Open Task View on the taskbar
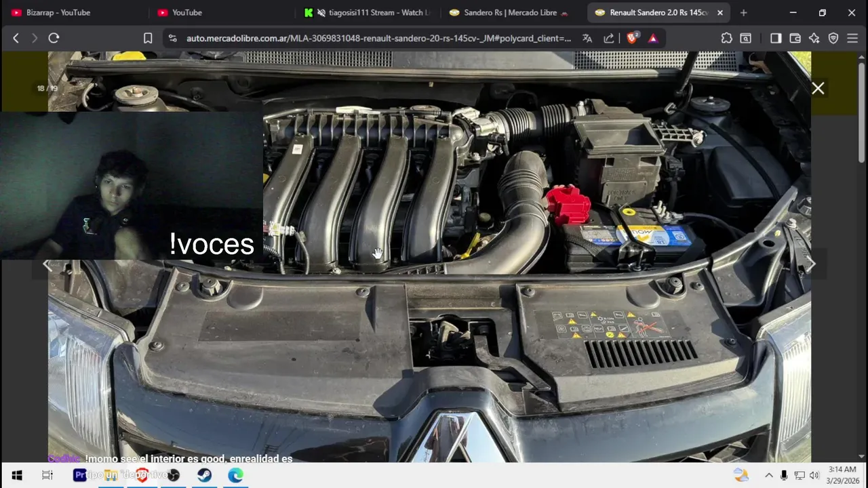This screenshot has height=488, width=868. pos(47,475)
